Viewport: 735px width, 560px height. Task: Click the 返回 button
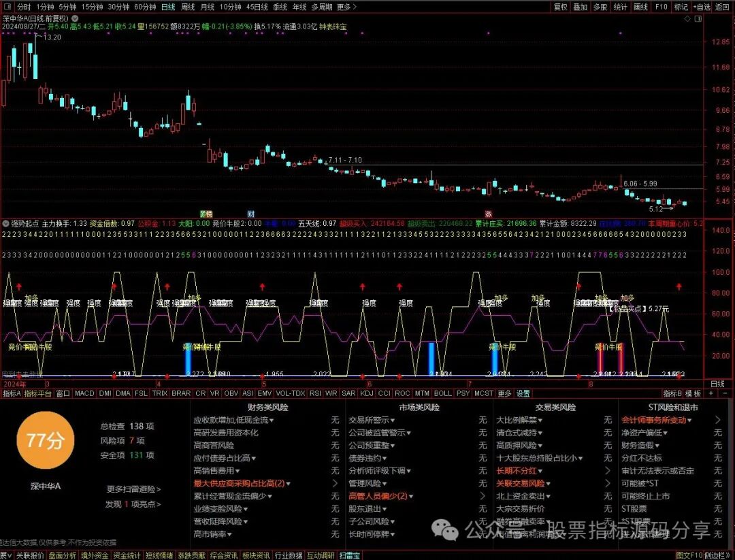722,7
